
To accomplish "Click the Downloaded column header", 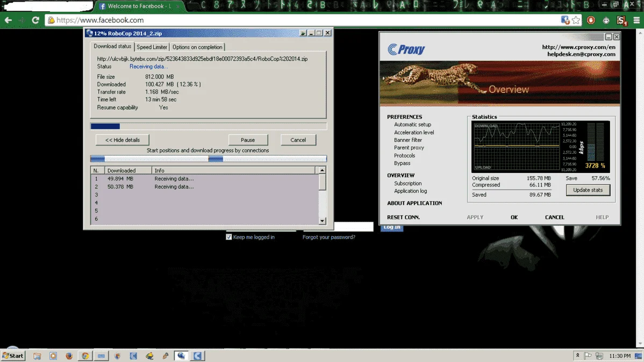I will tap(128, 170).
